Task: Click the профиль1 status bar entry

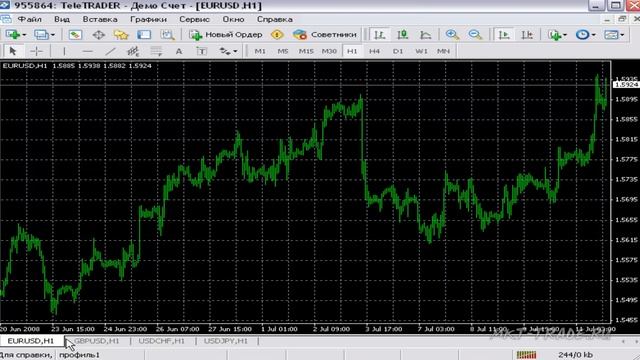Action: pyautogui.click(x=79, y=355)
